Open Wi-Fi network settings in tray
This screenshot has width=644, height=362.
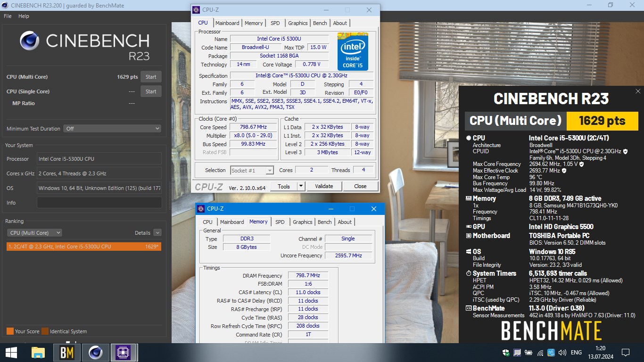point(540,353)
